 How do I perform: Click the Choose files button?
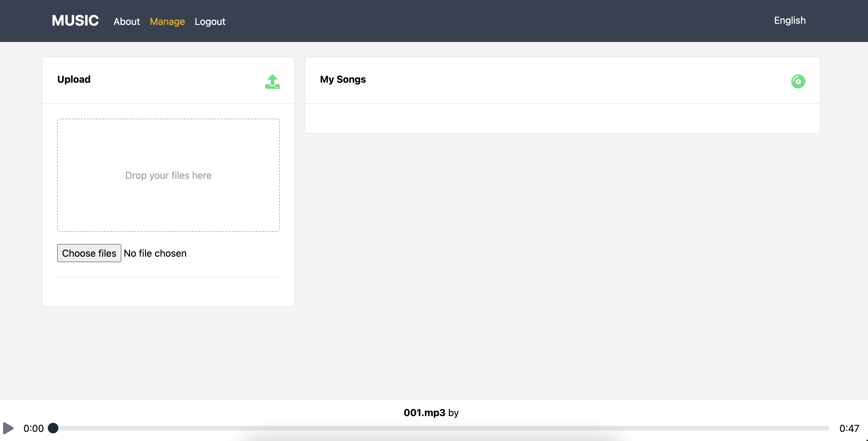coord(89,253)
